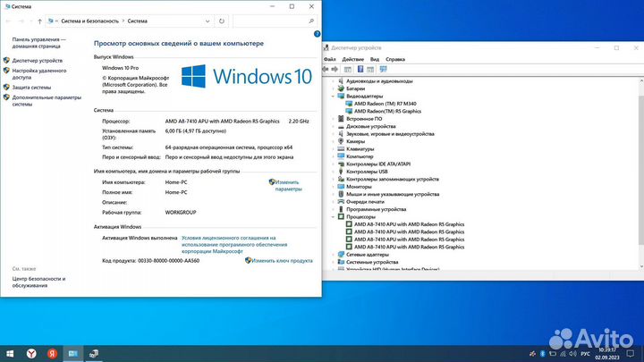Go to Панель управления домашняя страница
Screen dimensions: 644x362
pos(38,43)
